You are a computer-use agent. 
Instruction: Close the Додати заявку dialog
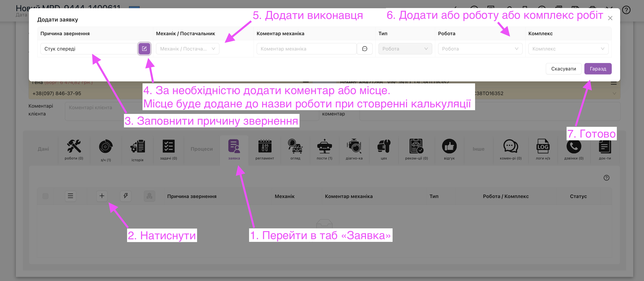(610, 18)
